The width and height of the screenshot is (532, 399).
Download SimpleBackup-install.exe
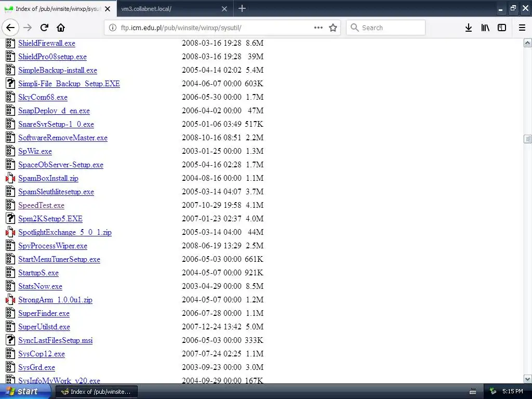coord(58,70)
